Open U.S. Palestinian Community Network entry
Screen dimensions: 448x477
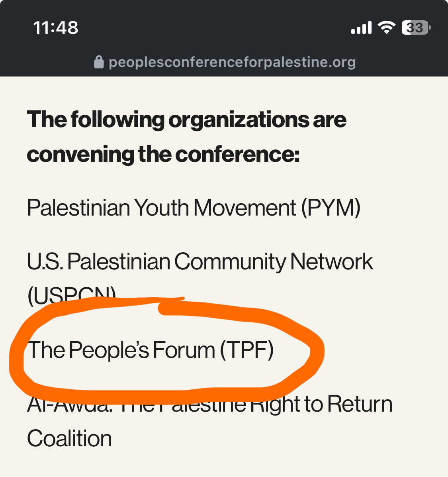click(200, 261)
